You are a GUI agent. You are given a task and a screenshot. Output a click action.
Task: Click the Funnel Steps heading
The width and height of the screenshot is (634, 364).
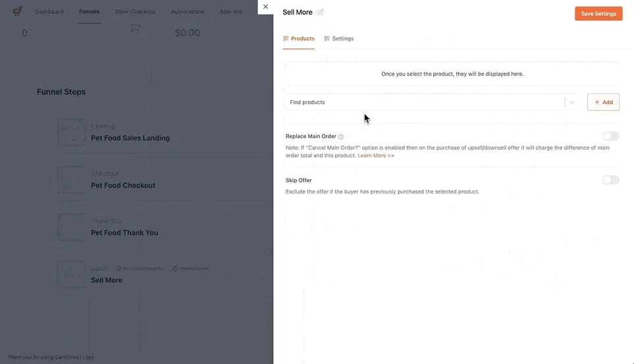[x=61, y=91]
